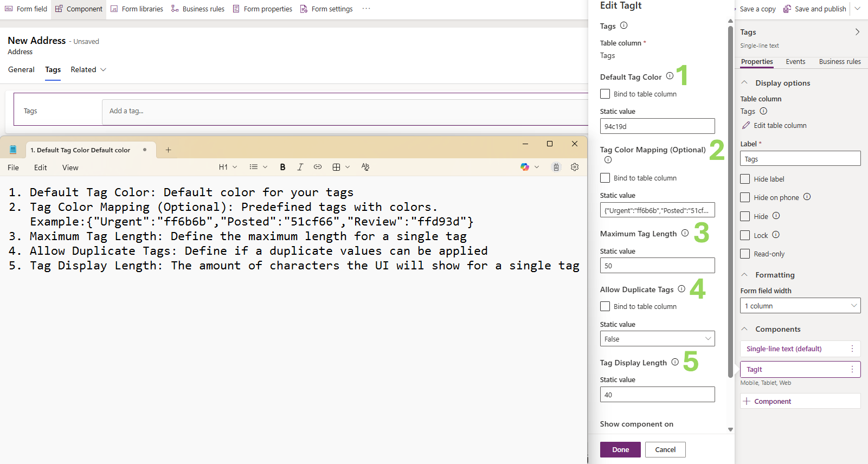Expand the Tags properties panel chevron
This screenshot has width=868, height=464.
[857, 32]
